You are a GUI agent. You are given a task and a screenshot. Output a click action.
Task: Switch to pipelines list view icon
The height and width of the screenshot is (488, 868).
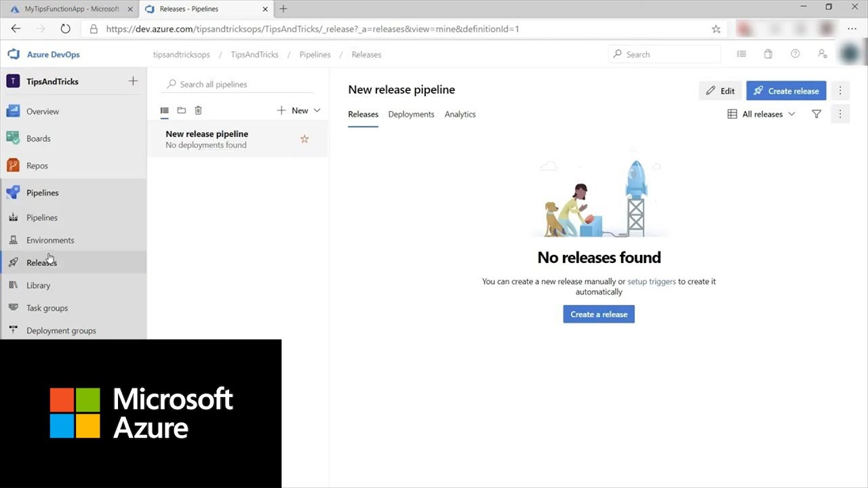point(164,110)
